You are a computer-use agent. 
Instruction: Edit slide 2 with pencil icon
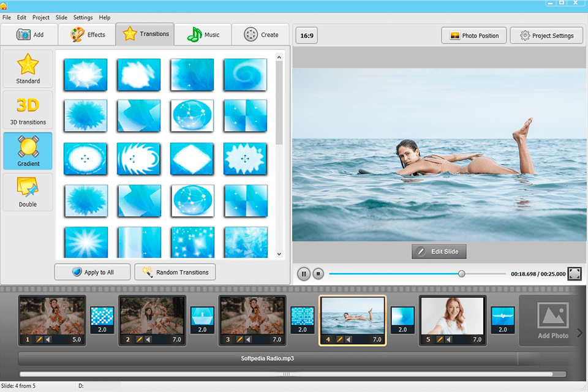(x=139, y=339)
